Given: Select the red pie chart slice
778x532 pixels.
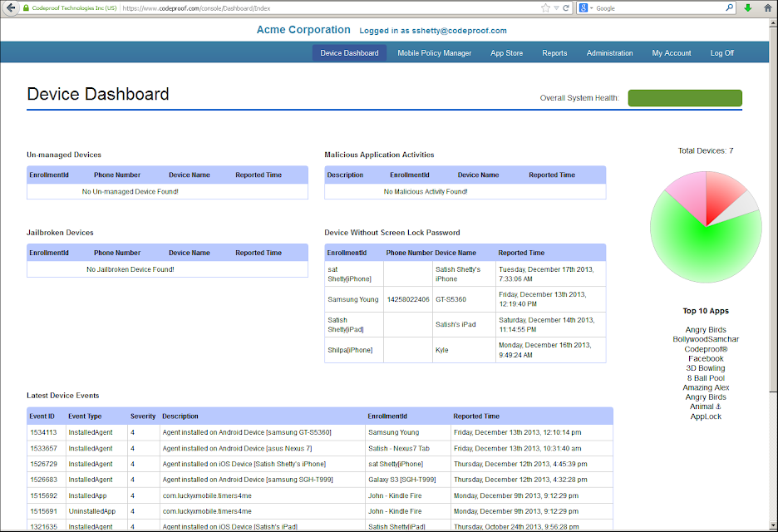Looking at the screenshot, I should pos(721,194).
